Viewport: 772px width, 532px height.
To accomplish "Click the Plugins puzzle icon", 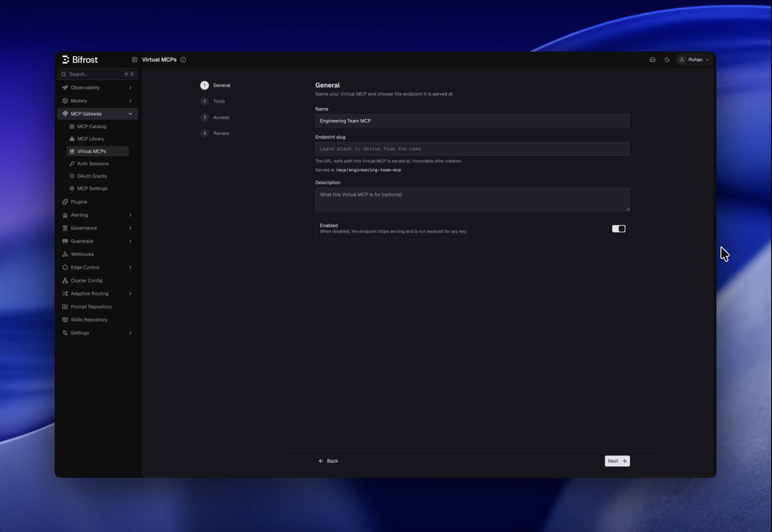I will point(65,202).
